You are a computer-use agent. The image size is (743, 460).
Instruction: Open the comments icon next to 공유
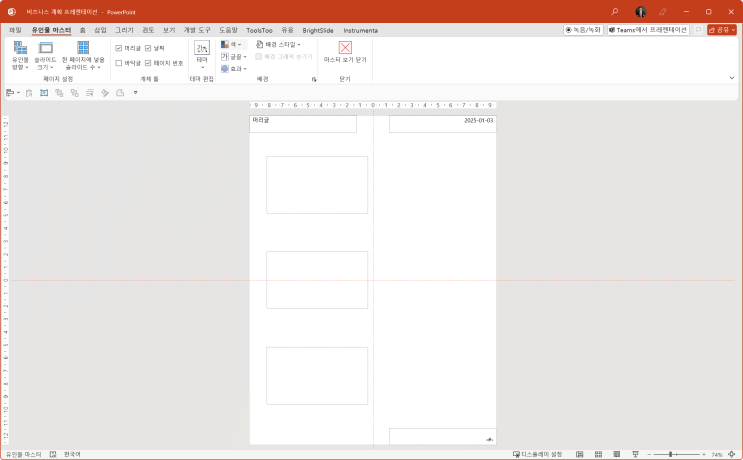698,30
